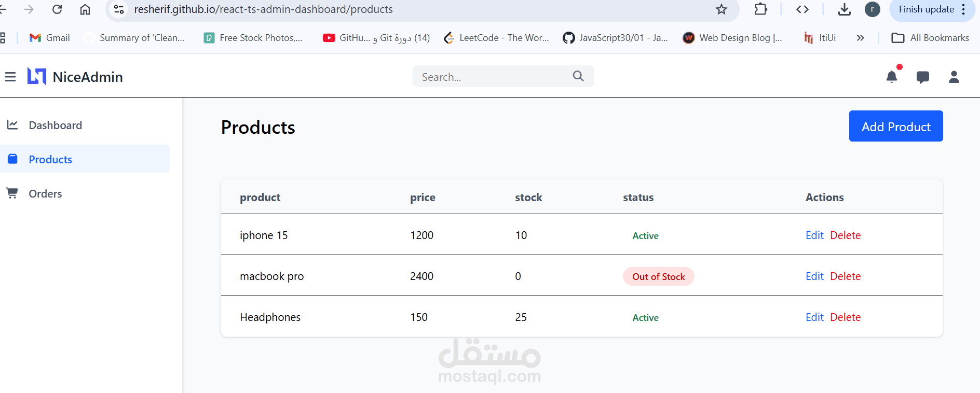The height and width of the screenshot is (393, 980).
Task: Click the browser forward arrow
Action: [29, 9]
